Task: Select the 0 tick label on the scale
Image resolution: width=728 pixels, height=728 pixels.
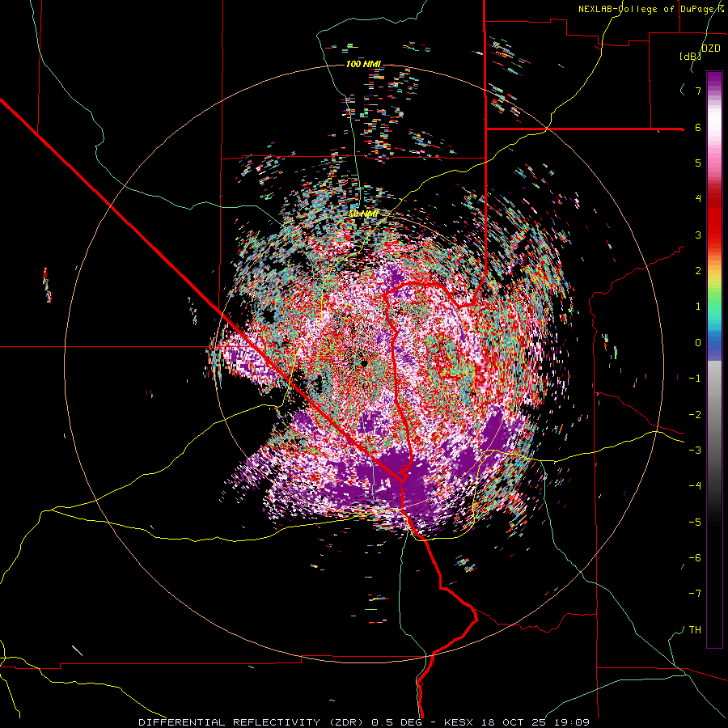Action: pyautogui.click(x=698, y=343)
